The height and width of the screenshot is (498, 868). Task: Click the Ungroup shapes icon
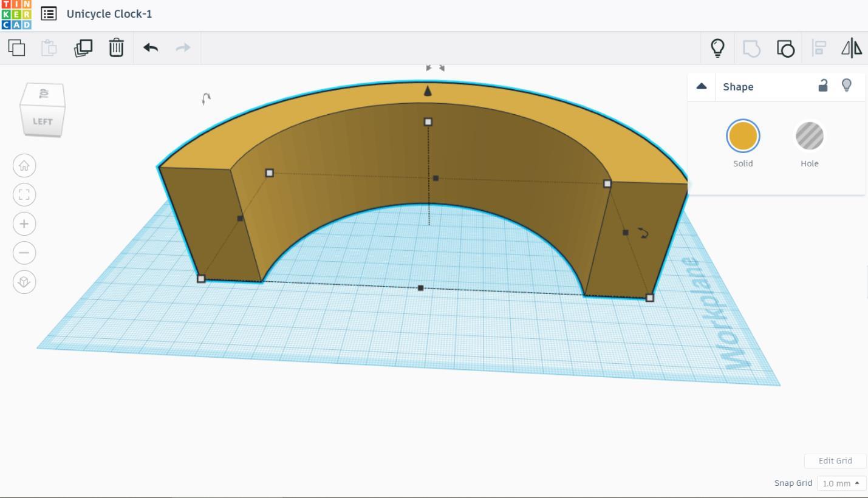(785, 48)
